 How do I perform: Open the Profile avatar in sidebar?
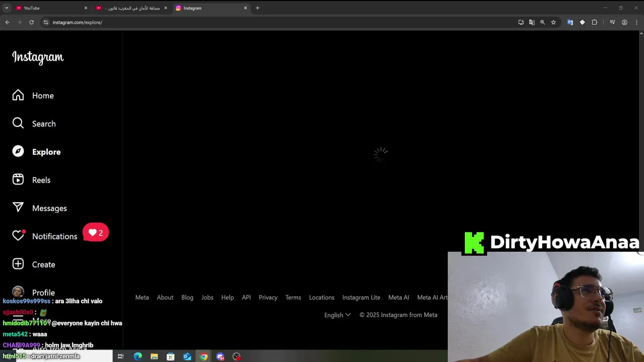pos(18,292)
